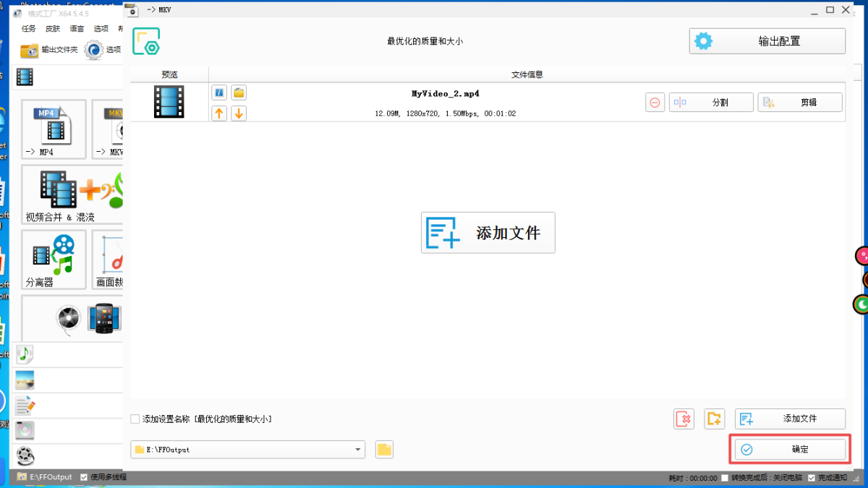Move MyVideo_2.mp4 down in list
The image size is (868, 488).
[239, 113]
